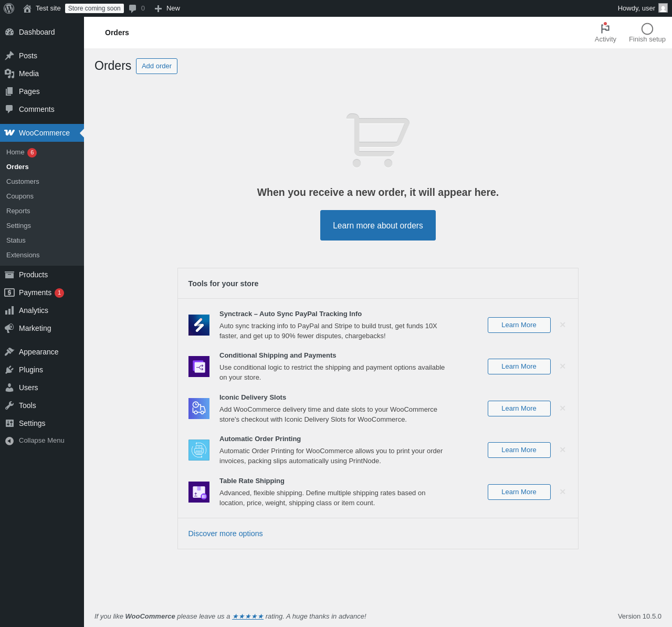The image size is (672, 627).
Task: Open the Howdy, user account menu
Action: coord(643,8)
